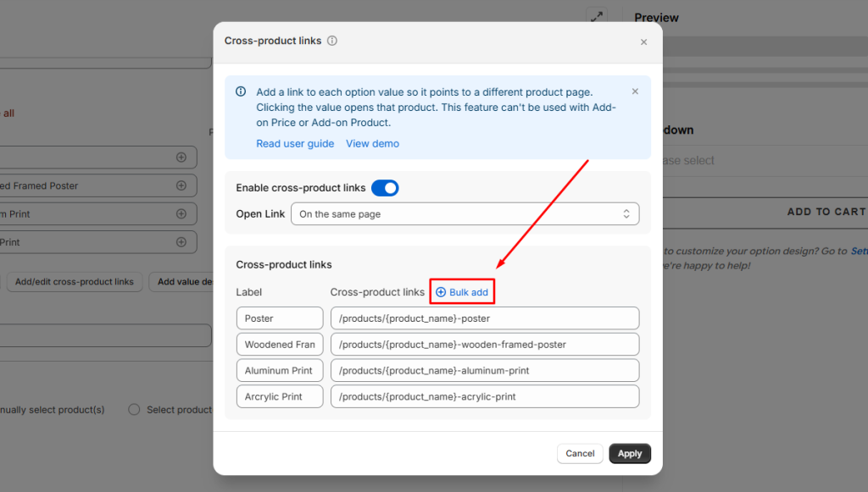Image resolution: width=868 pixels, height=492 pixels.
Task: Select the 'Select product' radio button
Action: click(134, 410)
